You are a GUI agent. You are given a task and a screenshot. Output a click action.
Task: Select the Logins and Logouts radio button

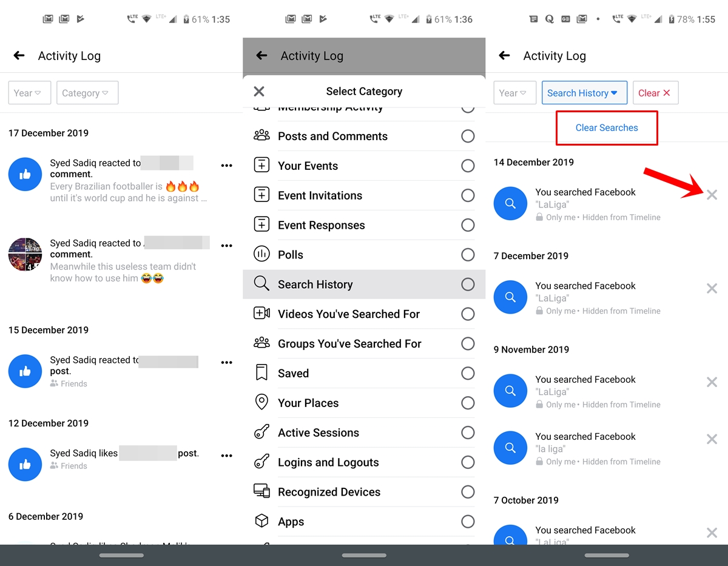pyautogui.click(x=468, y=462)
